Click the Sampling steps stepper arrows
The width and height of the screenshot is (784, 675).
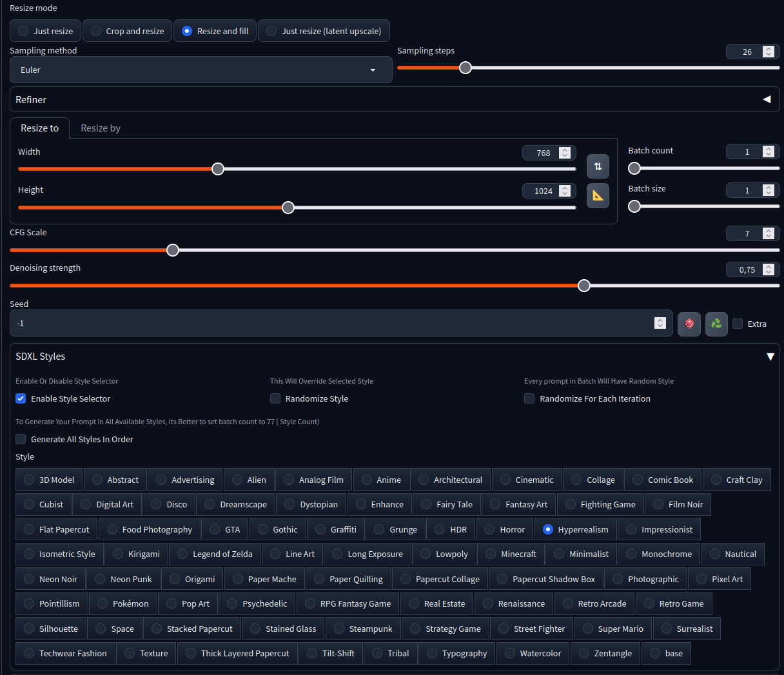(768, 52)
